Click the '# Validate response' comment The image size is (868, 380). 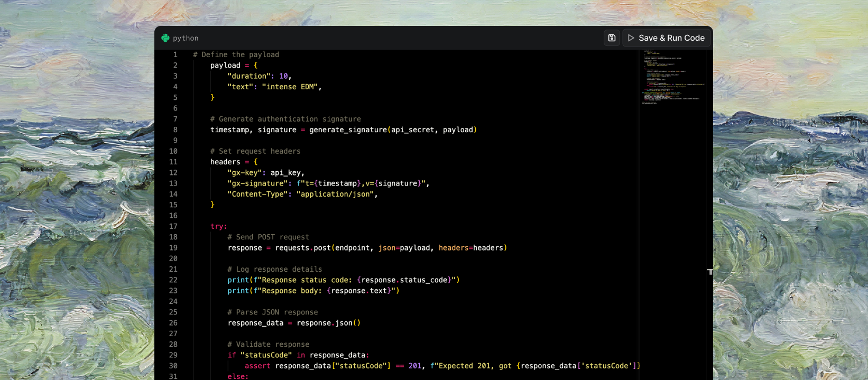(268, 344)
